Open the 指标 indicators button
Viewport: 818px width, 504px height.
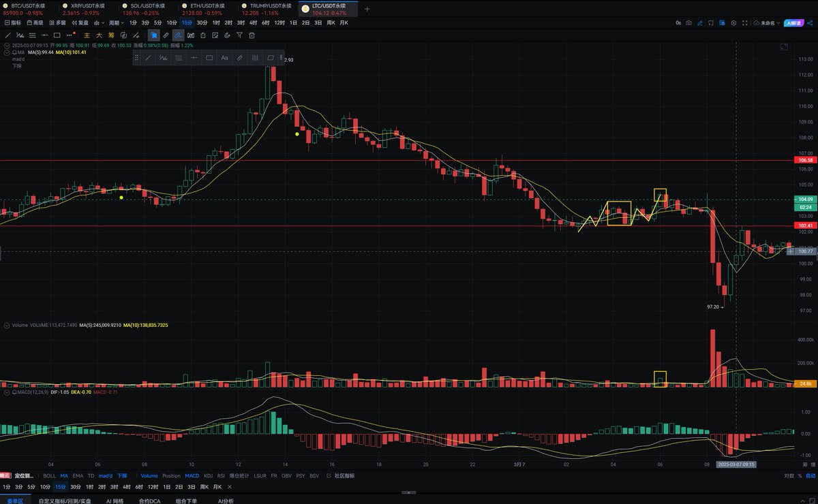point(13,22)
